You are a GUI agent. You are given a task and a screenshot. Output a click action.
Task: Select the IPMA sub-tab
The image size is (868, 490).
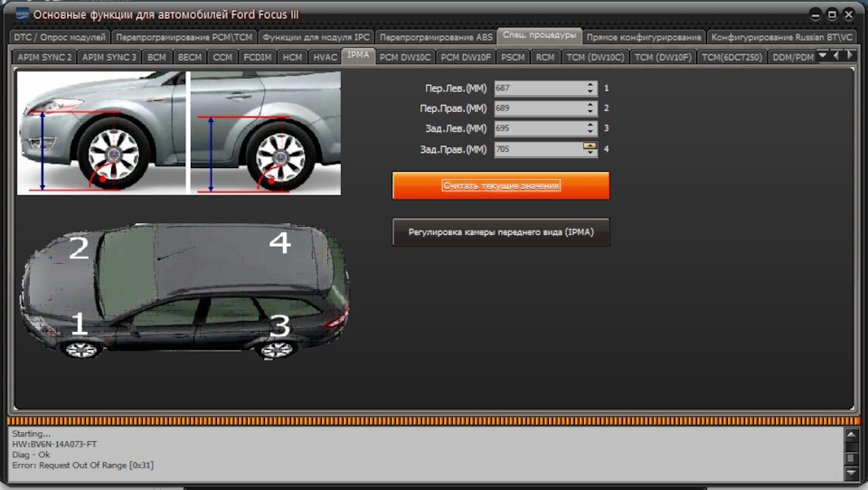pyautogui.click(x=358, y=56)
